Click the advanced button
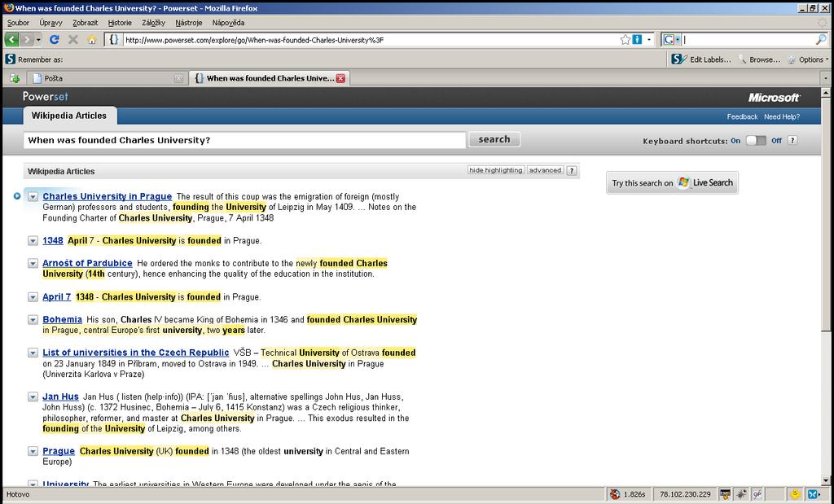 coord(545,170)
